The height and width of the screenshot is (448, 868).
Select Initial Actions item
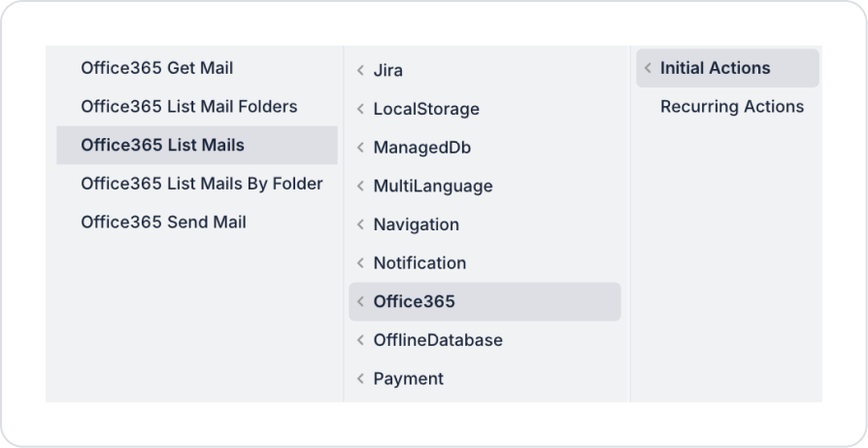pos(727,68)
